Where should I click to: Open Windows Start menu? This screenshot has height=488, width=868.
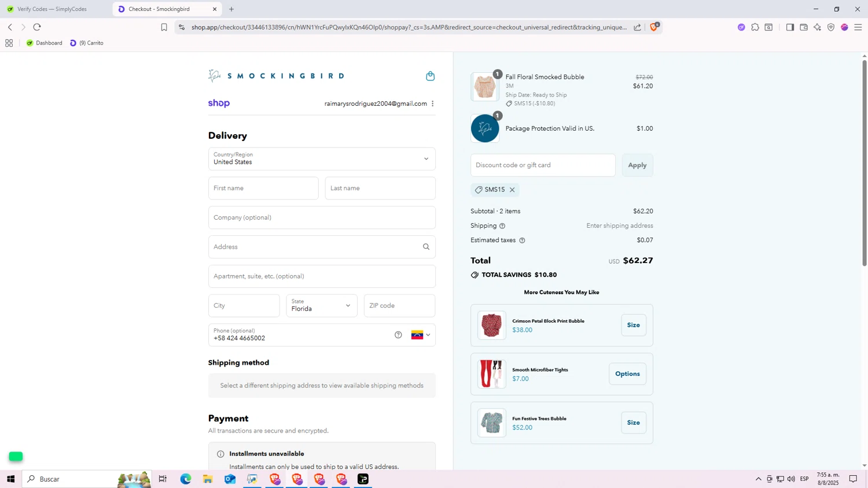point(10,479)
